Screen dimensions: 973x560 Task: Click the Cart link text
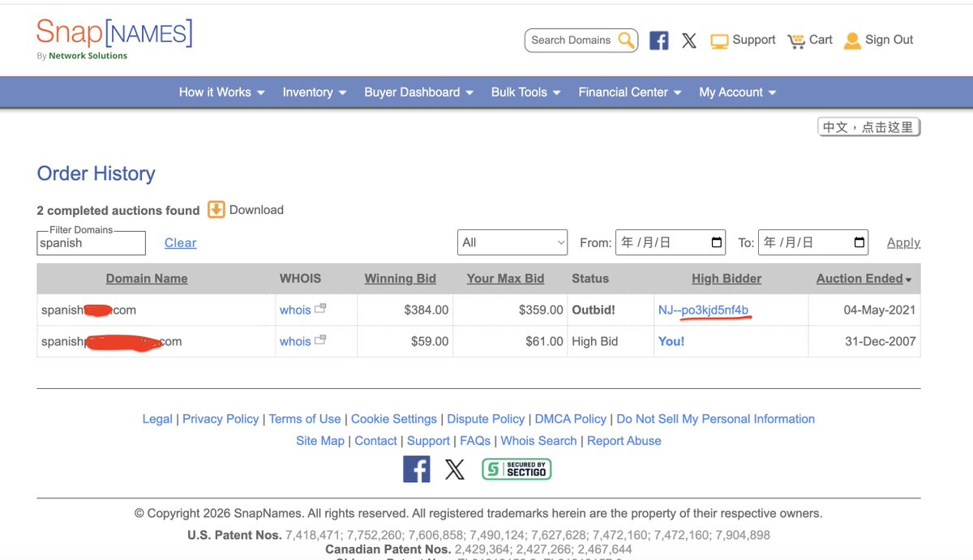pos(821,40)
